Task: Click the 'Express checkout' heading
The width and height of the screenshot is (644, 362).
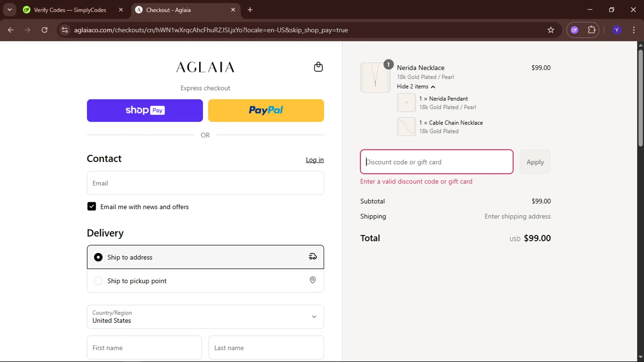Action: click(205, 88)
